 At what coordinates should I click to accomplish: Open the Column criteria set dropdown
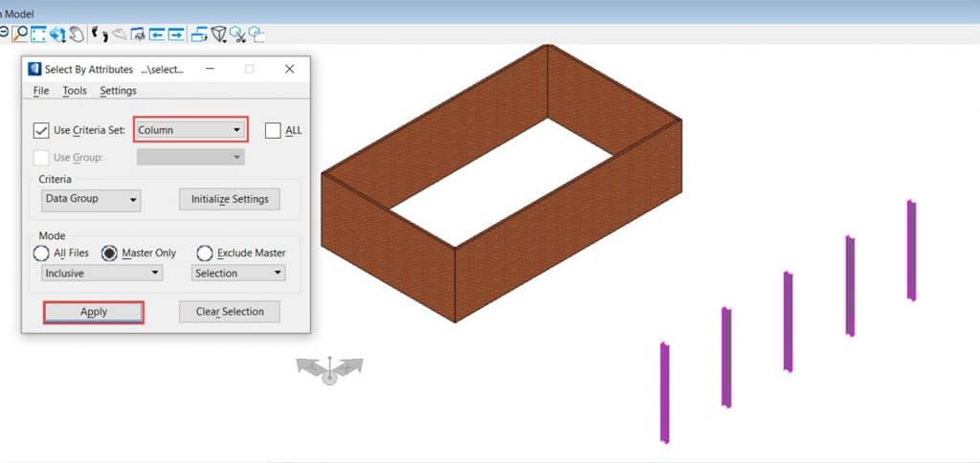click(190, 130)
